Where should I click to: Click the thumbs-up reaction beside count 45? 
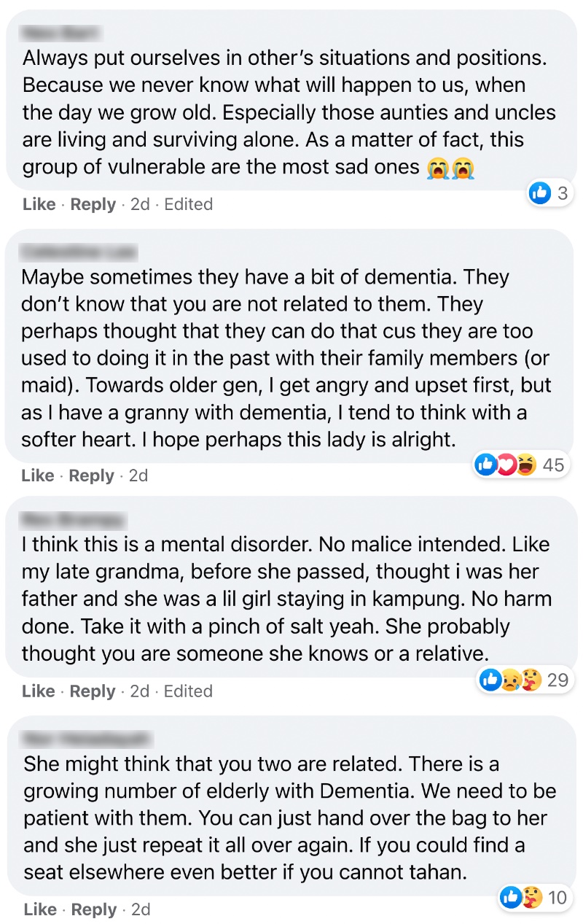tap(486, 464)
